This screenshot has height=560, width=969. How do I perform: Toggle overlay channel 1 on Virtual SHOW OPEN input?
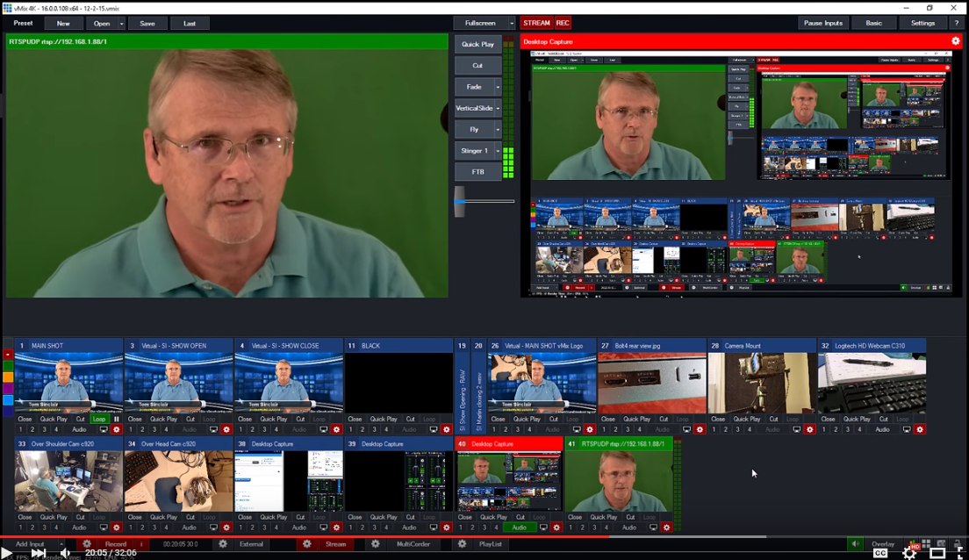click(x=130, y=429)
